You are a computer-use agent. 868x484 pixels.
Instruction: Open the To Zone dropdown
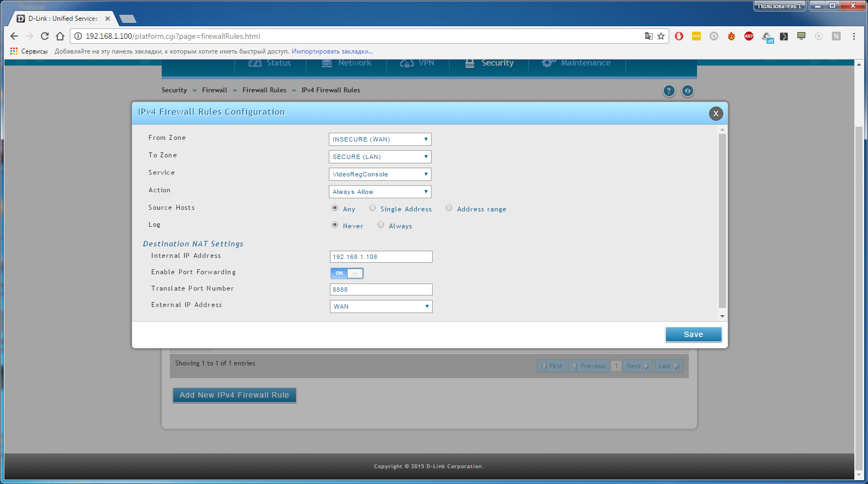(x=380, y=157)
